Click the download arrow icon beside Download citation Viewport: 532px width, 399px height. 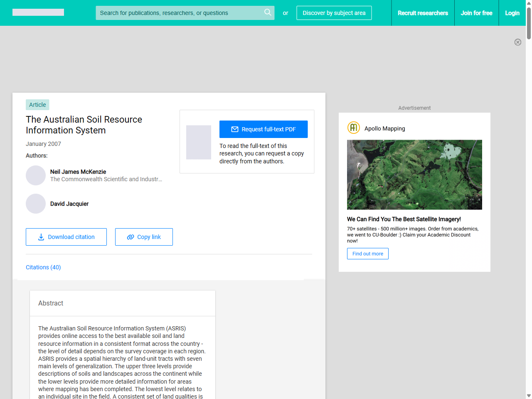click(41, 236)
